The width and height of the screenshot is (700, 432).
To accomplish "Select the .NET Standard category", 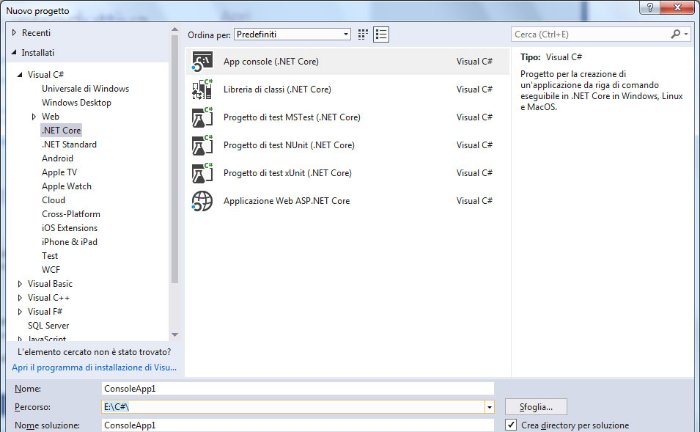I will 69,144.
